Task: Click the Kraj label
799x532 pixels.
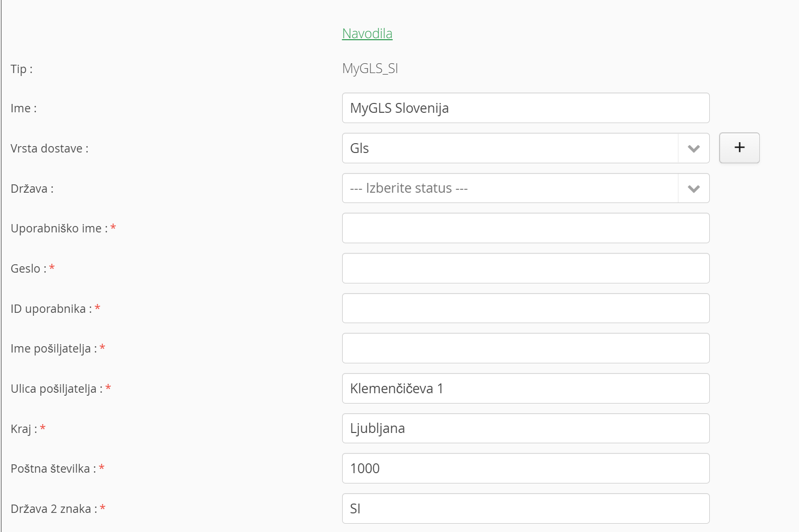Action: (24, 429)
